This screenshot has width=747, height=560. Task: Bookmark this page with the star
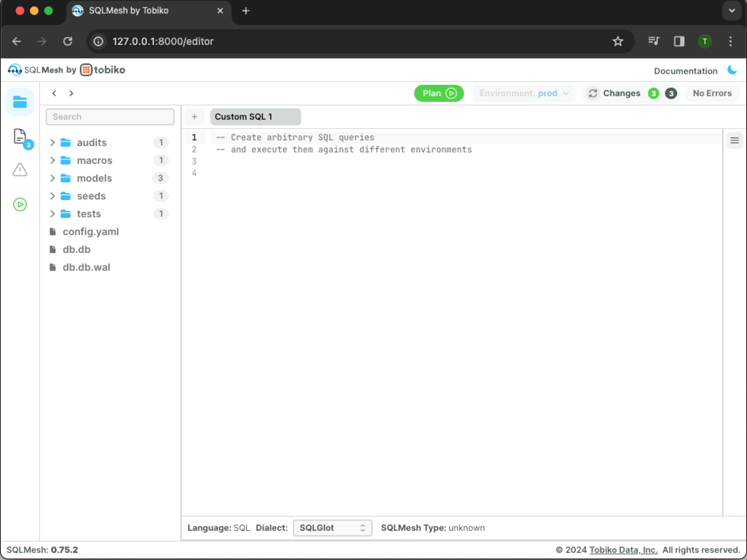tap(618, 41)
